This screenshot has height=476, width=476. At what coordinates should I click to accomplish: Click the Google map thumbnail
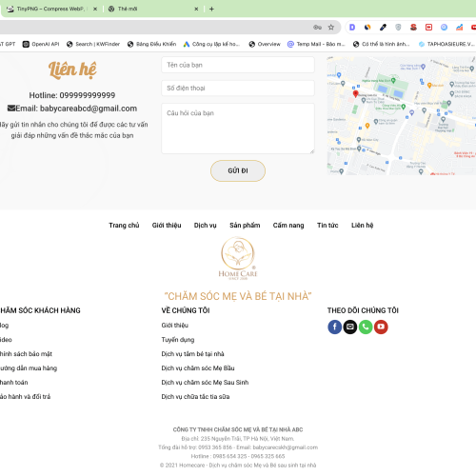402,116
